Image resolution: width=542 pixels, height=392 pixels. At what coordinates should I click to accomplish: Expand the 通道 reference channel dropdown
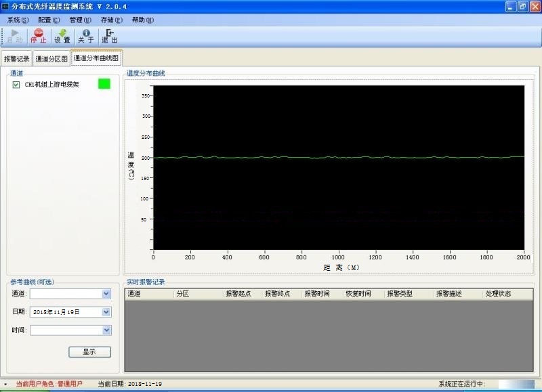(x=106, y=294)
